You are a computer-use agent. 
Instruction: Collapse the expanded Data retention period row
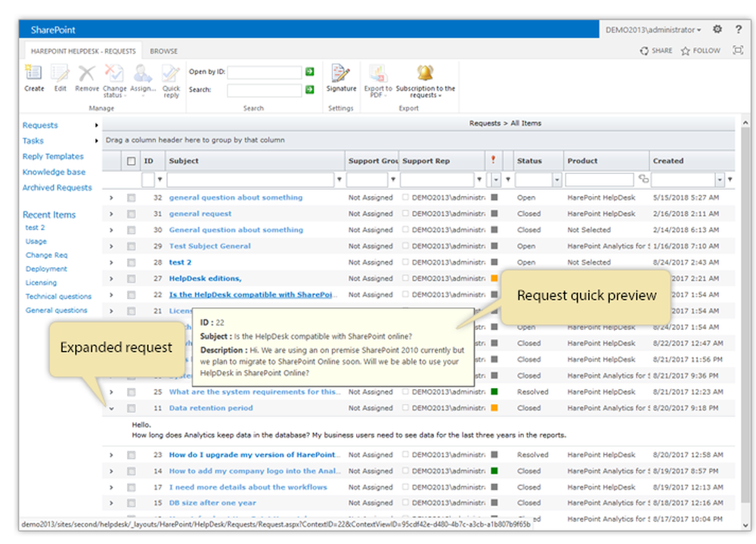click(111, 409)
